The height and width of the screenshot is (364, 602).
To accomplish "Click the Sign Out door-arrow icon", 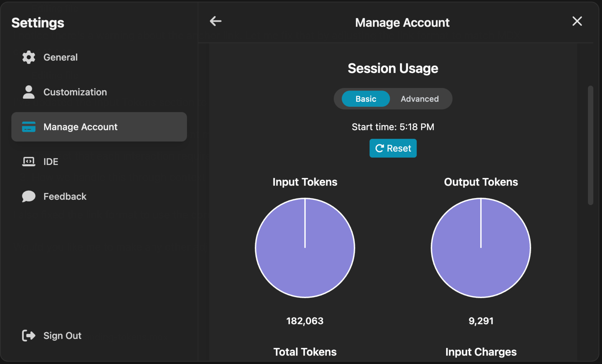I will click(x=28, y=336).
